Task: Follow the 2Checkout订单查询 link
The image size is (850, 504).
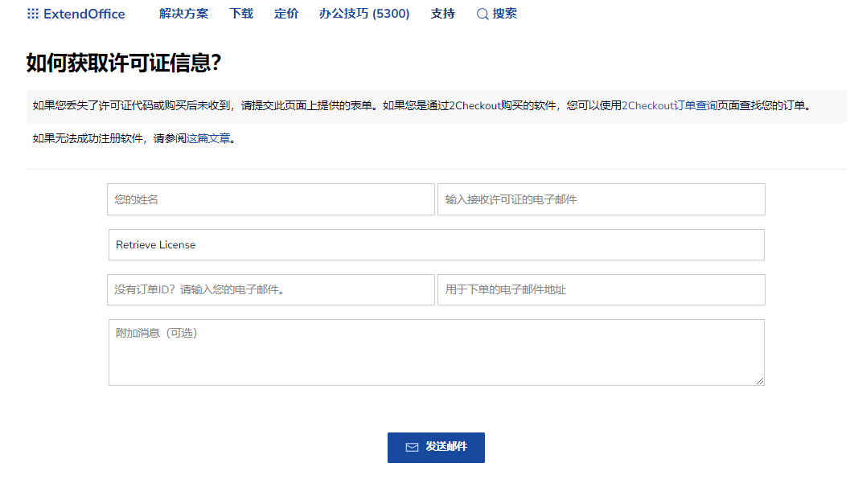Action: coord(669,105)
